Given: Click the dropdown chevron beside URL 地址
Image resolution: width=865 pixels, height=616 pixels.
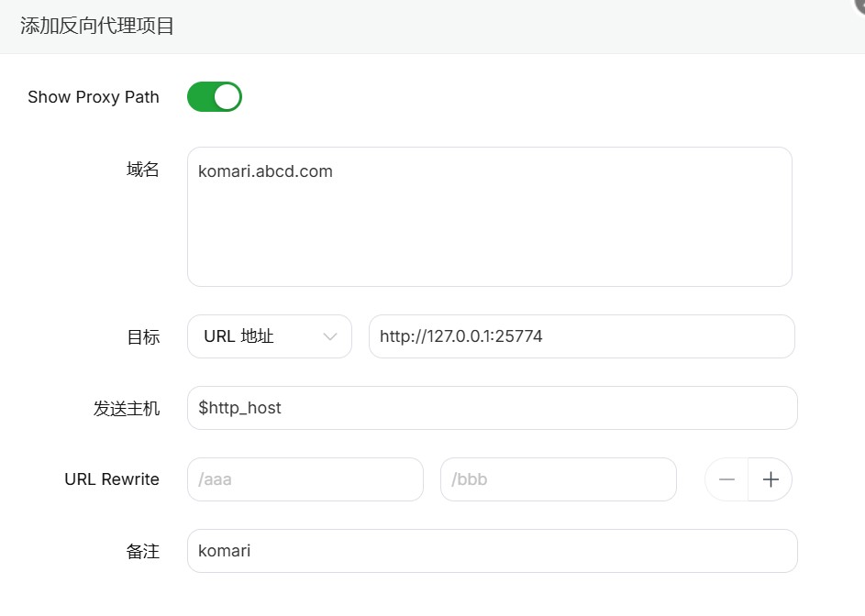Looking at the screenshot, I should [330, 336].
